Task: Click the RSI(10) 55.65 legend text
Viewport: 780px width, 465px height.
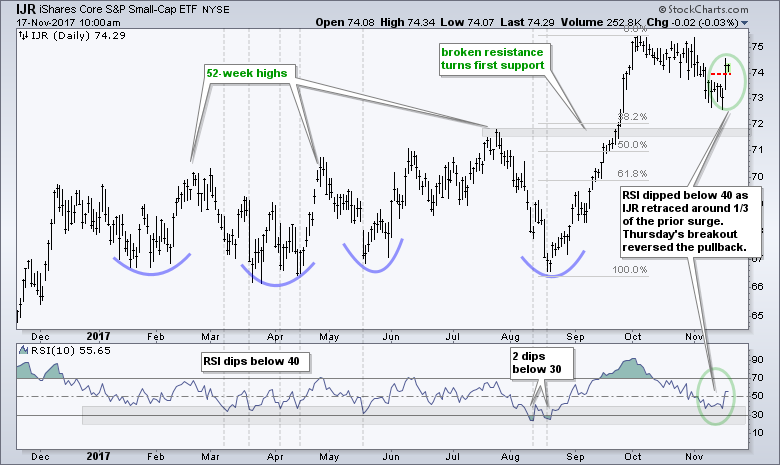Action: (x=71, y=350)
